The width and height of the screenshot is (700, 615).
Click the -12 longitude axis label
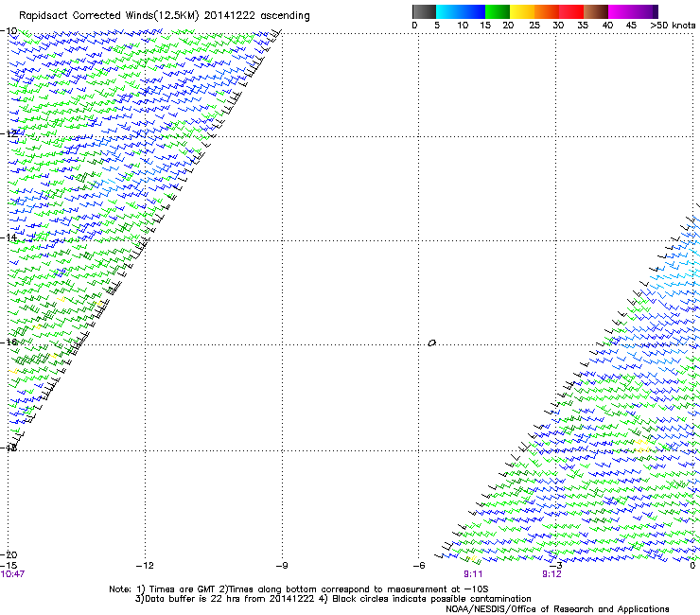(145, 566)
